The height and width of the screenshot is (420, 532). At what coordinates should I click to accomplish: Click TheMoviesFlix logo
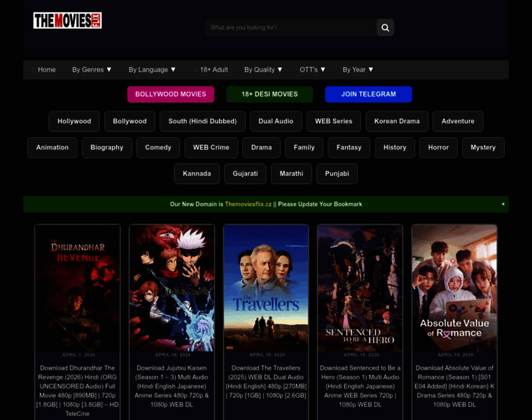coord(67,20)
